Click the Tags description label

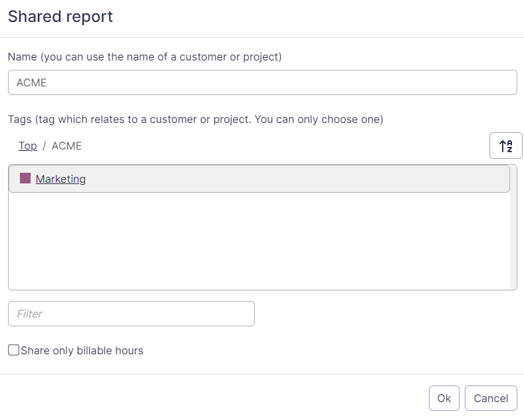(196, 120)
